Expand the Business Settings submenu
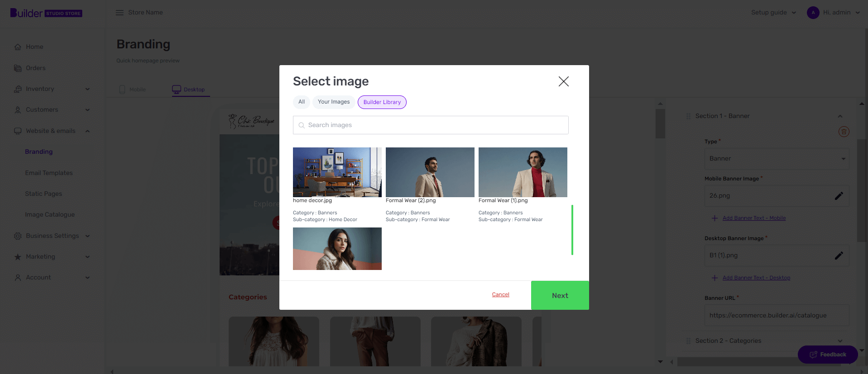Screen dimensions: 868x374 click(x=87, y=236)
